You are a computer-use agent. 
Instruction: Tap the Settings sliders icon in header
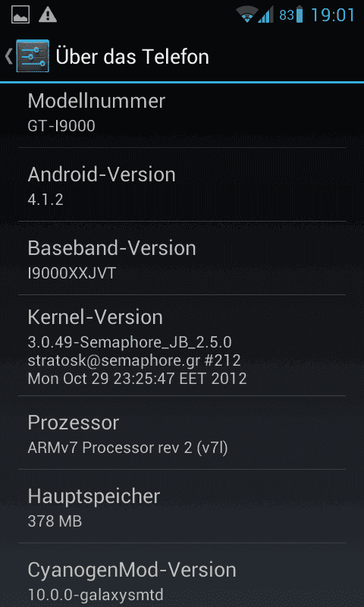pos(33,56)
